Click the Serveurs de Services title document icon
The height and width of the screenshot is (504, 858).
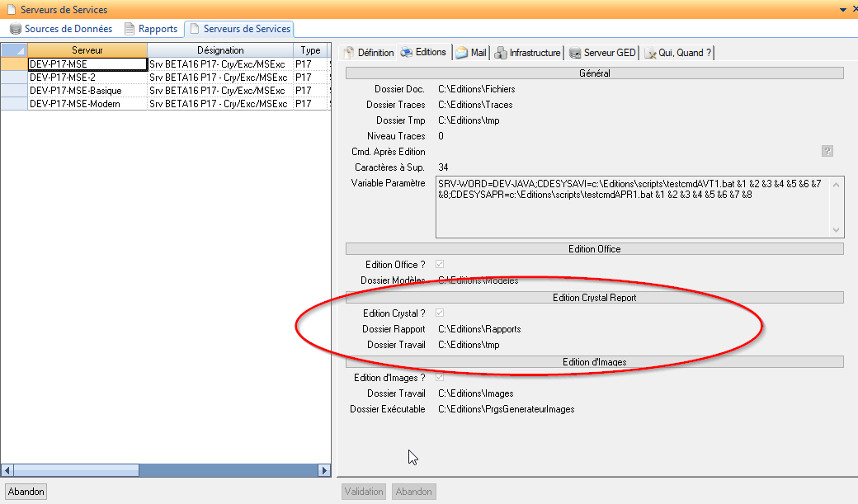[x=10, y=9]
